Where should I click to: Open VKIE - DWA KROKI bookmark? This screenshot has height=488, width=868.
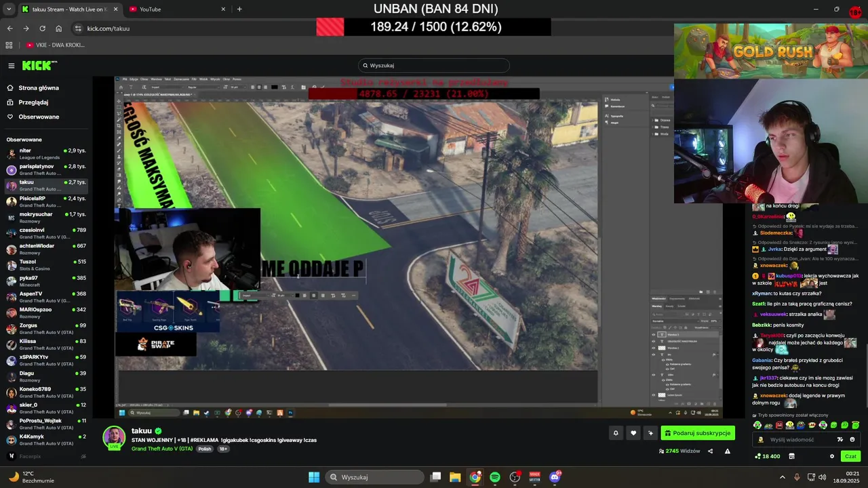pos(56,45)
